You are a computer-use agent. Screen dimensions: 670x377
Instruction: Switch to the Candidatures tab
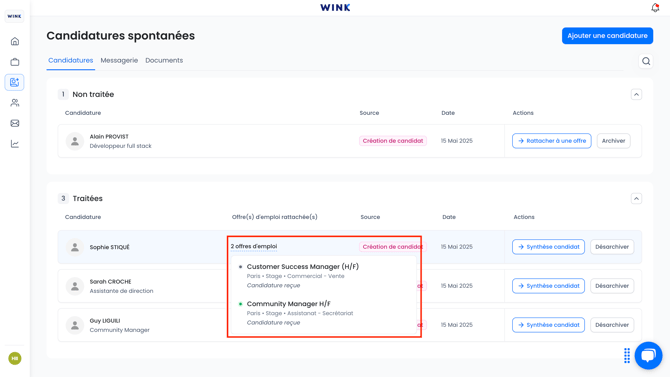(x=71, y=60)
